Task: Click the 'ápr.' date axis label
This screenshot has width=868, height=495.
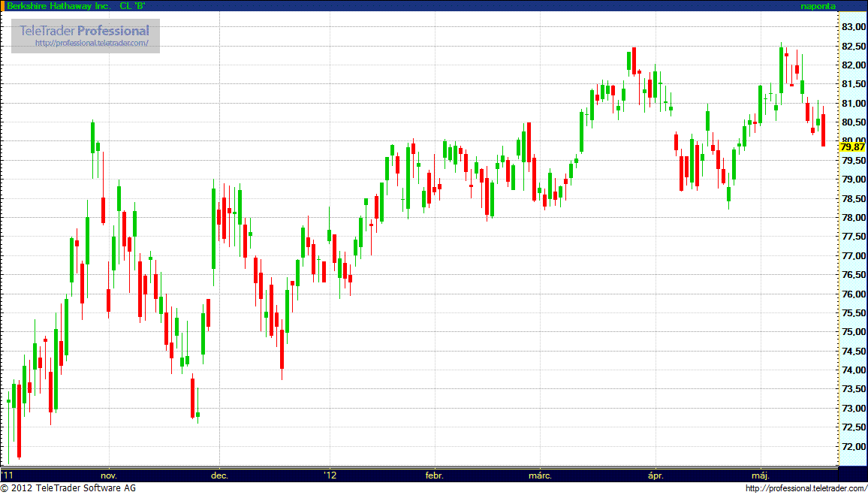Action: click(x=656, y=475)
